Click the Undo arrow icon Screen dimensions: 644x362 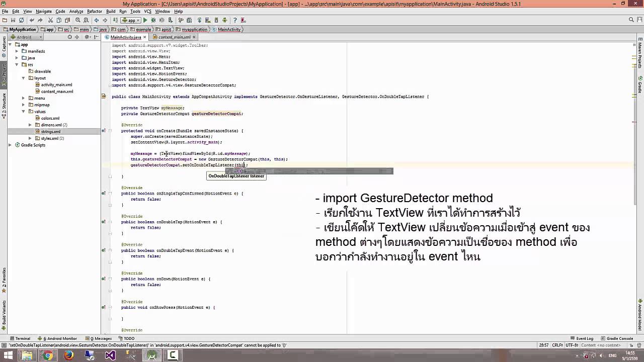32,20
